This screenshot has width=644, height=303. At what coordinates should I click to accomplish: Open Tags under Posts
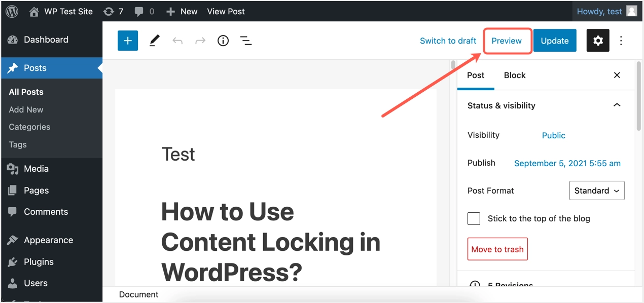pos(18,144)
